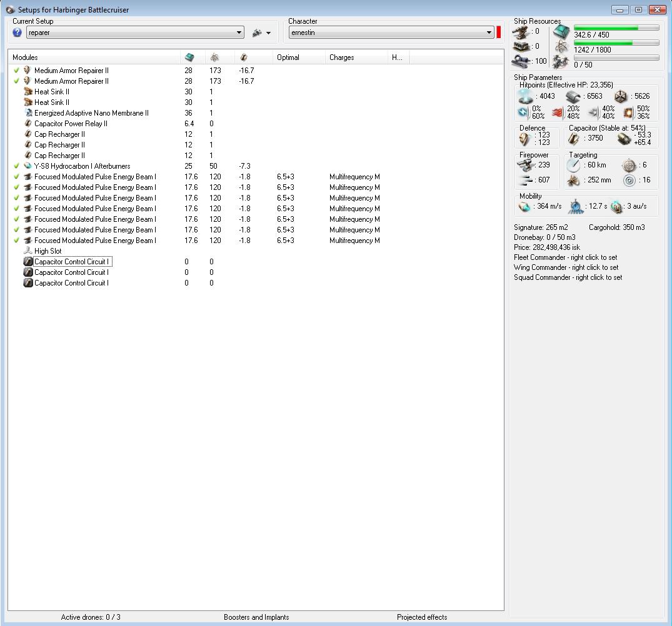Click the EM resistance icon showing 0% 60%
Screen dimensions: 672x626
click(x=524, y=112)
